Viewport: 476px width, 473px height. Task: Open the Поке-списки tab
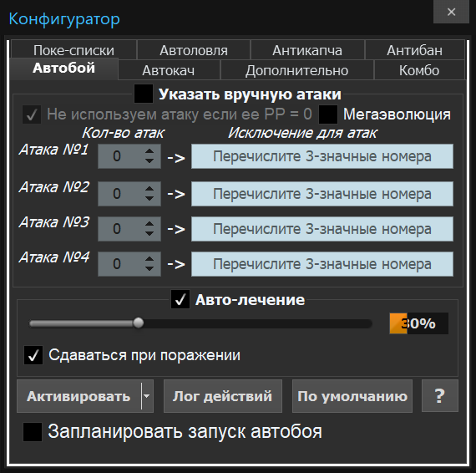[x=73, y=50]
